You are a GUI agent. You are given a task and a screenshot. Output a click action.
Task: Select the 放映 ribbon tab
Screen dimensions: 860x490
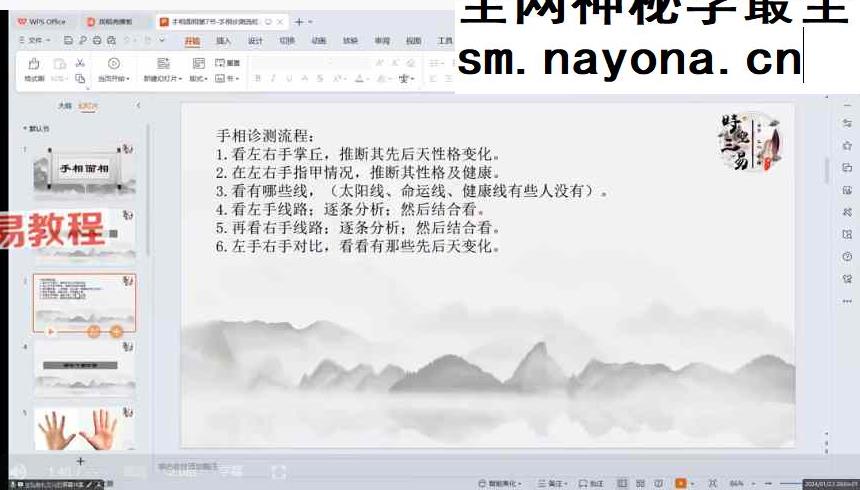click(x=350, y=41)
